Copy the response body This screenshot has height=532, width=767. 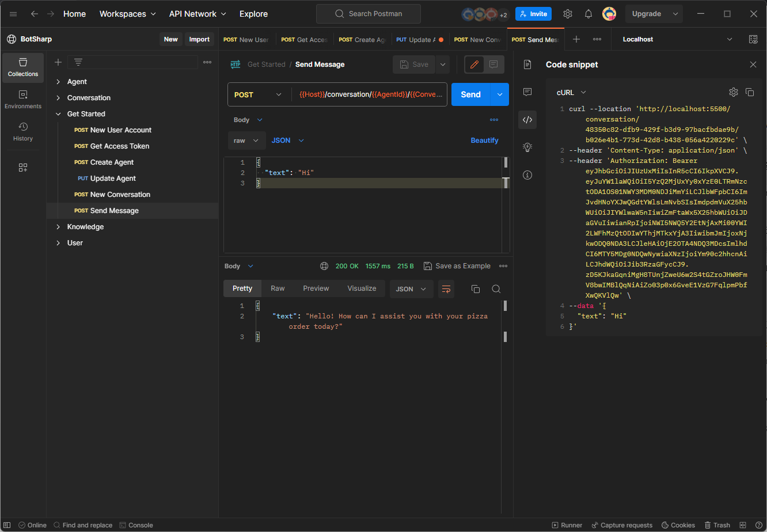476,289
